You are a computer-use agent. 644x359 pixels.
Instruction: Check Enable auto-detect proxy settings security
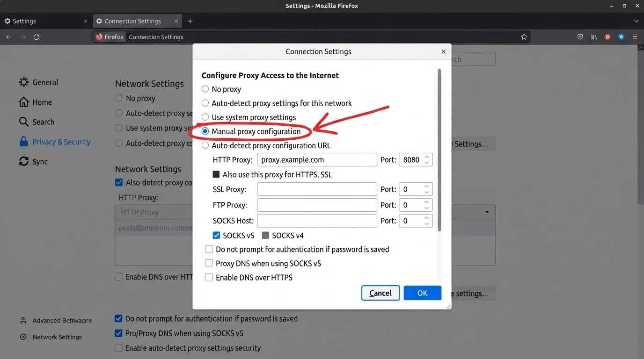tap(119, 348)
